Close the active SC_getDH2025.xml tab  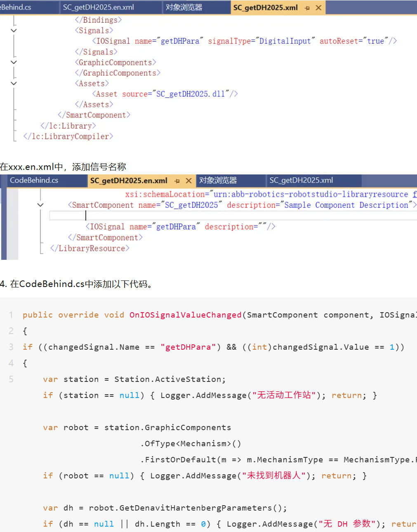point(318,8)
